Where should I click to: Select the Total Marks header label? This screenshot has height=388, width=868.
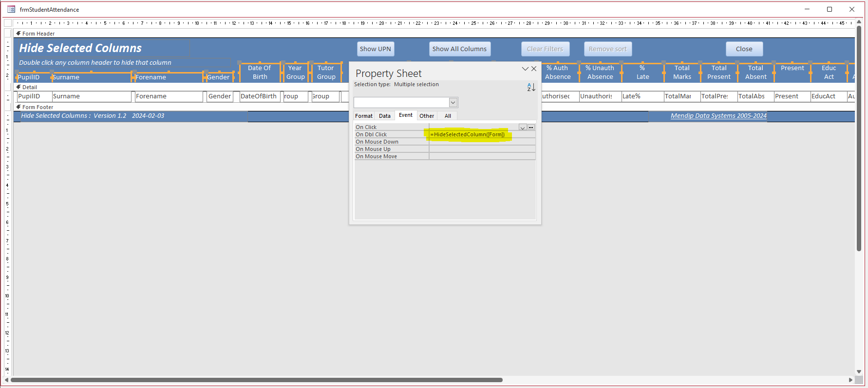(682, 72)
